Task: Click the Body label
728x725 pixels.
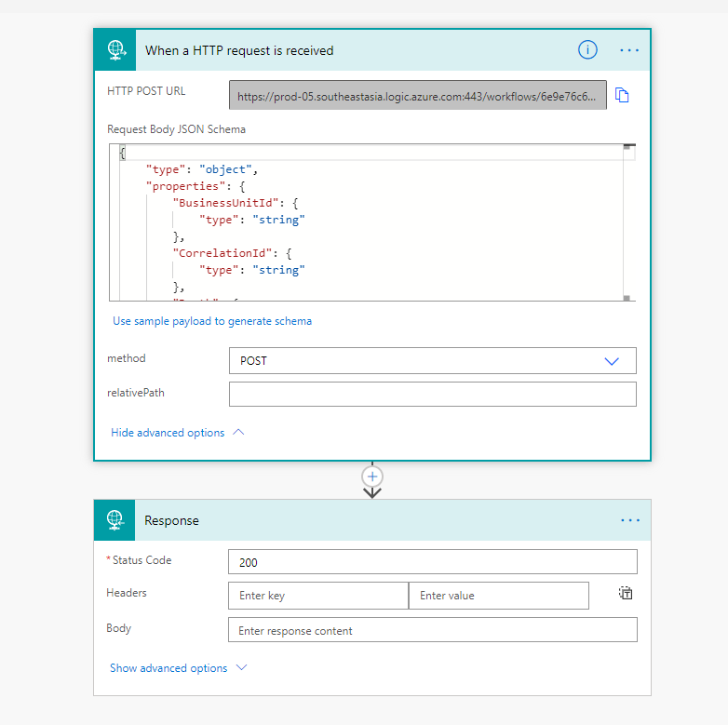Action: point(119,628)
